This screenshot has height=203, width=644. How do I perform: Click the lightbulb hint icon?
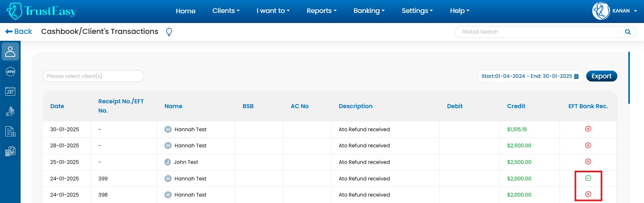[x=169, y=31]
